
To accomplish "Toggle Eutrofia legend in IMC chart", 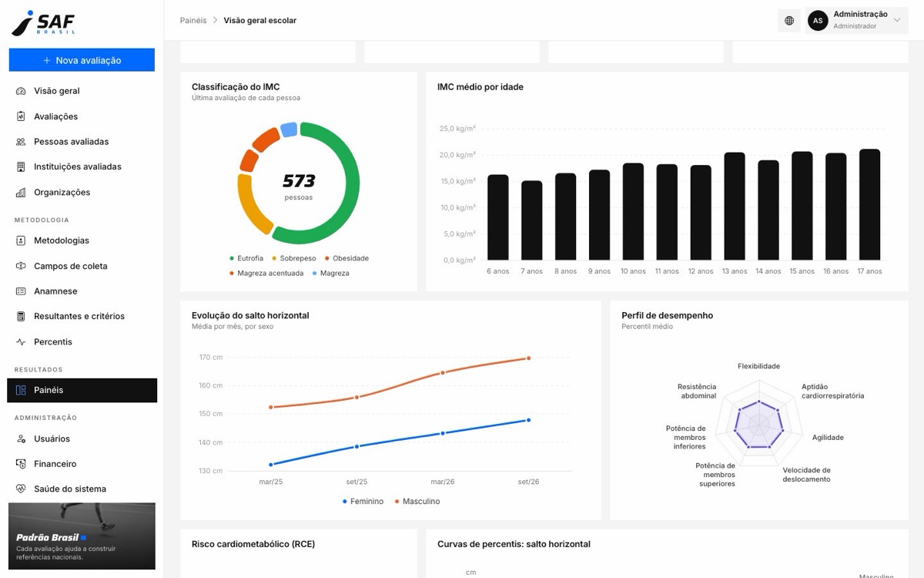I will click(x=246, y=258).
